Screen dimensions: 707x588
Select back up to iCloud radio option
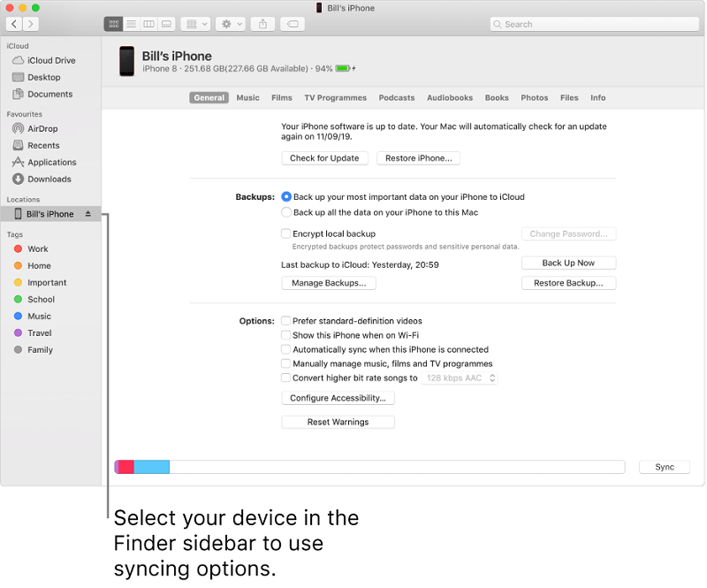tap(286, 197)
